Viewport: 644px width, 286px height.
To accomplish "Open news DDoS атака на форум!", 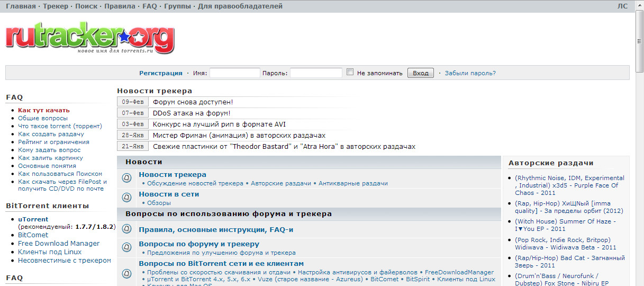I will (x=192, y=113).
